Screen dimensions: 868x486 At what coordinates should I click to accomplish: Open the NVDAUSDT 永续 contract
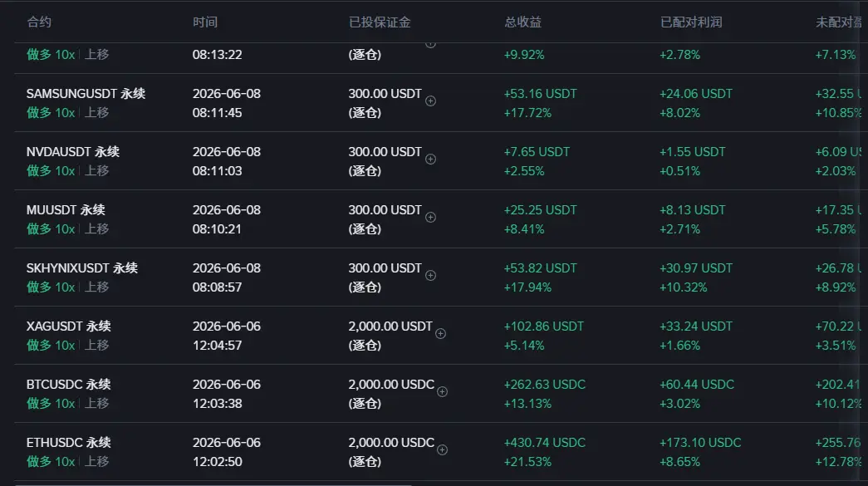pos(73,152)
